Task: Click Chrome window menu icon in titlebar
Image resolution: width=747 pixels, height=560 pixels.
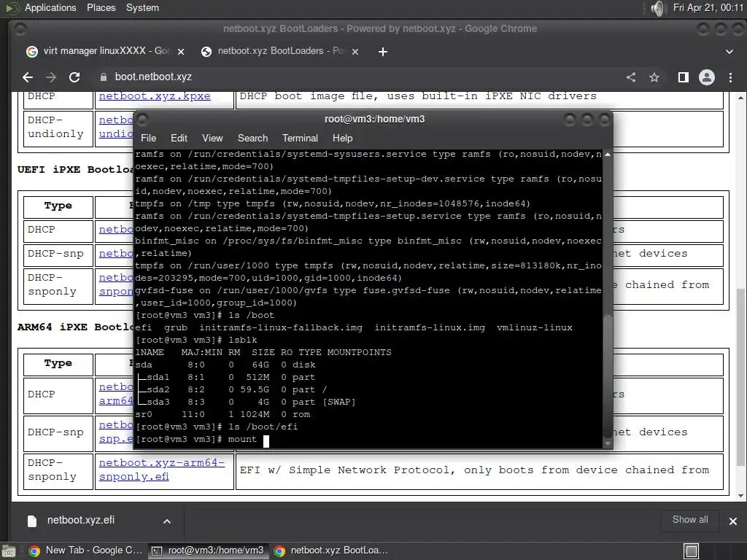Action: 20,29
